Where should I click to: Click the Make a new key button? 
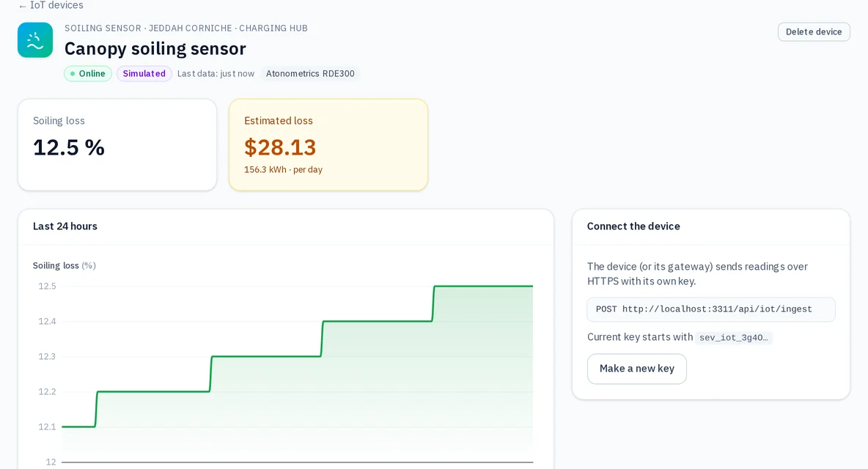click(636, 369)
